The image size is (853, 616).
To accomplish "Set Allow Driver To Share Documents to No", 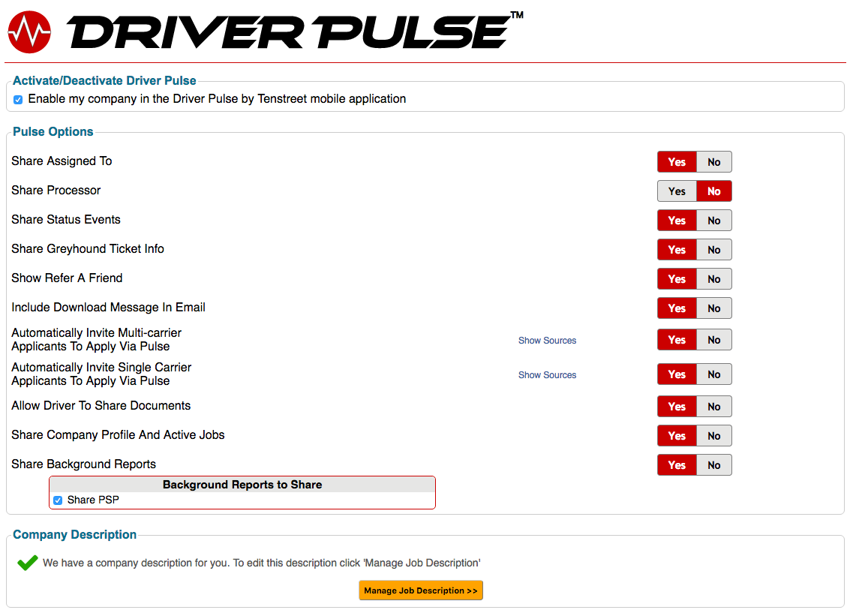I will coord(713,407).
